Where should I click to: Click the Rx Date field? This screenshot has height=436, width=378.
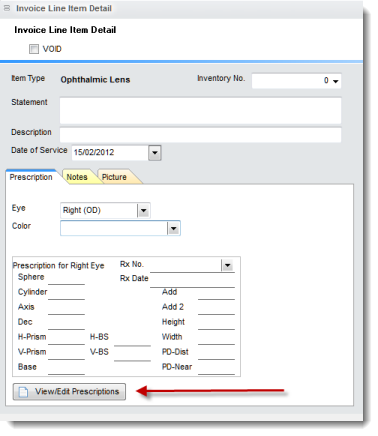pyautogui.click(x=192, y=280)
